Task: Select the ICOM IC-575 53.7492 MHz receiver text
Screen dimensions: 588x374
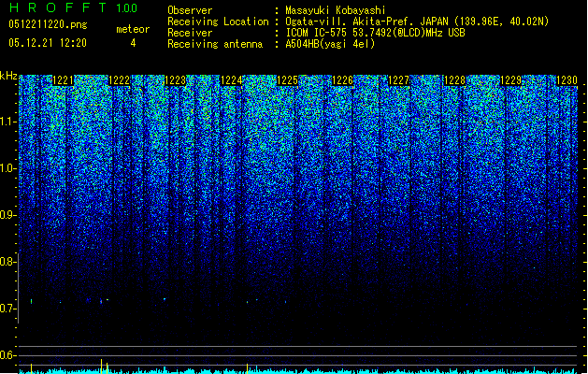Action: (x=375, y=33)
